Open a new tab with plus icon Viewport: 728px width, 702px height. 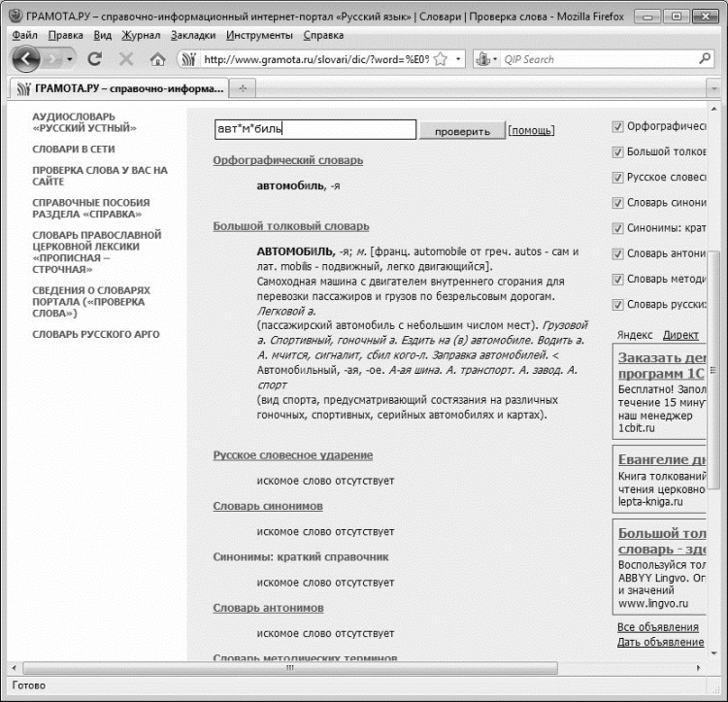243,88
